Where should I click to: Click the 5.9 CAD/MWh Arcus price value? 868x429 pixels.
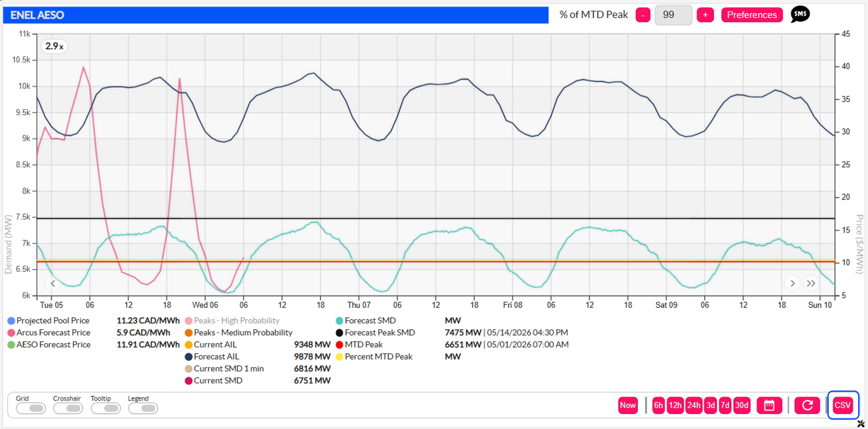(x=143, y=332)
